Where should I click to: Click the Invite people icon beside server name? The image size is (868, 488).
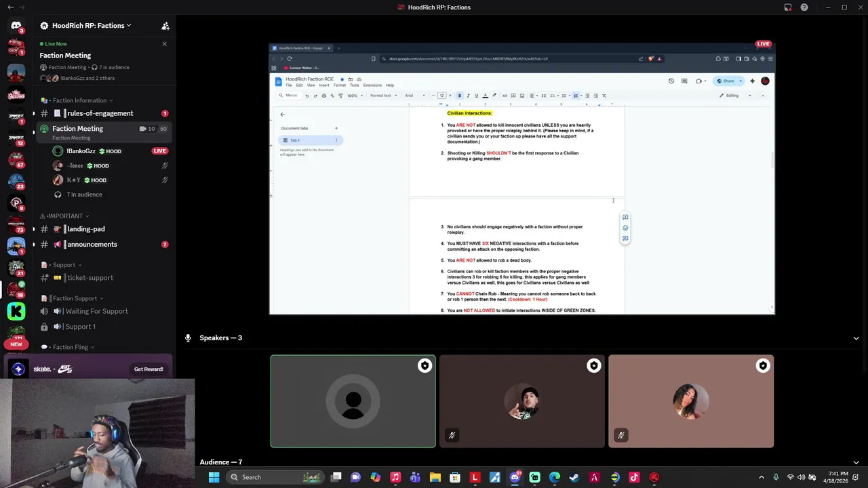pyautogui.click(x=165, y=26)
